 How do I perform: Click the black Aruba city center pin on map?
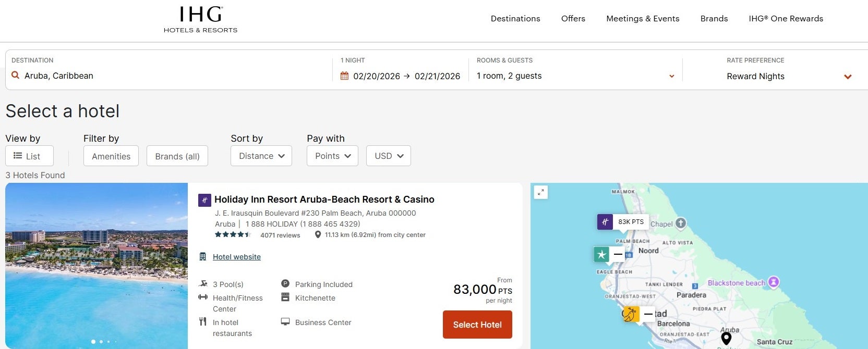(726, 339)
